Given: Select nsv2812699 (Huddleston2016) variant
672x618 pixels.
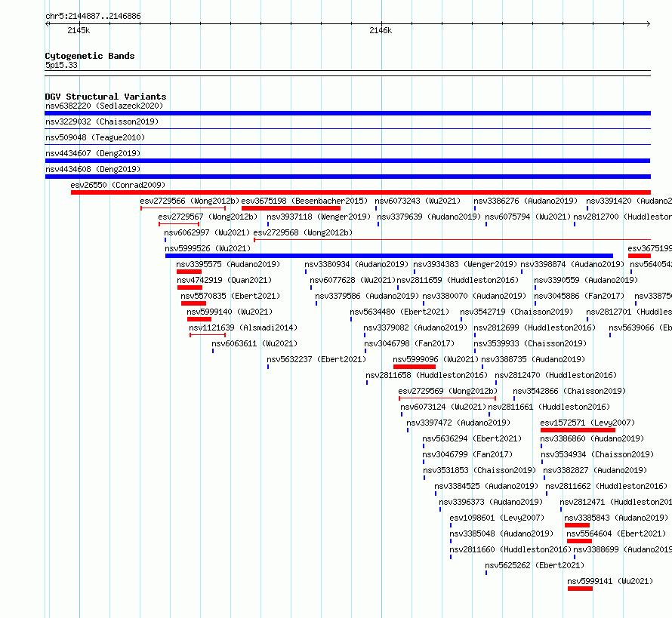Looking at the screenshot, I should 535,327.
